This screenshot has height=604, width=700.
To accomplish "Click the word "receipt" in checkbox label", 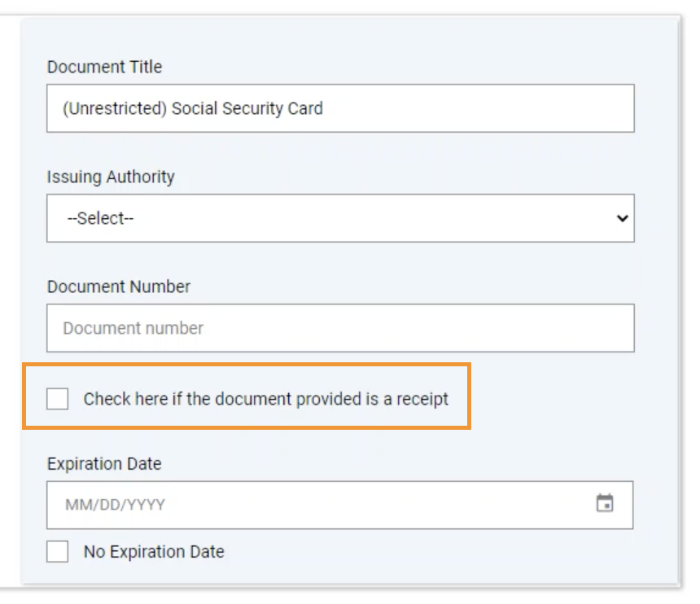I will point(422,399).
